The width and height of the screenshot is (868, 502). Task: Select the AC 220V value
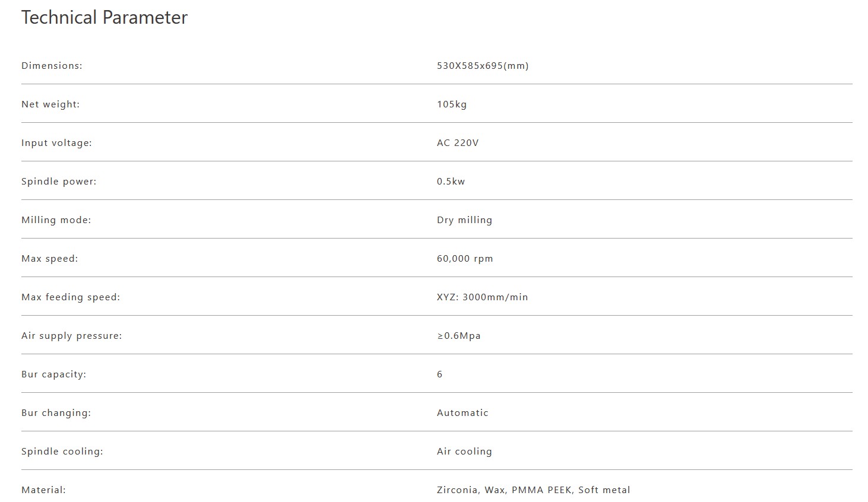coord(458,143)
